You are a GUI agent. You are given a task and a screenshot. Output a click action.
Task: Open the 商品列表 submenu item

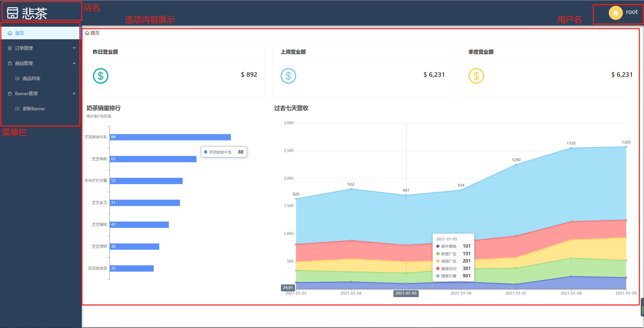41,78
